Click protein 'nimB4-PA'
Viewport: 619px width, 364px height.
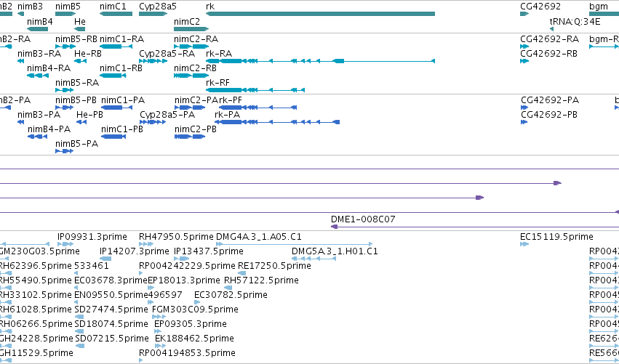pyautogui.click(x=38, y=137)
